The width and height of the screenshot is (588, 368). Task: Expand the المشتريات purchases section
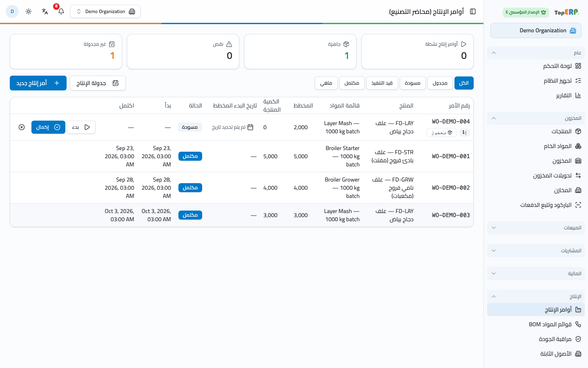pyautogui.click(x=536, y=251)
